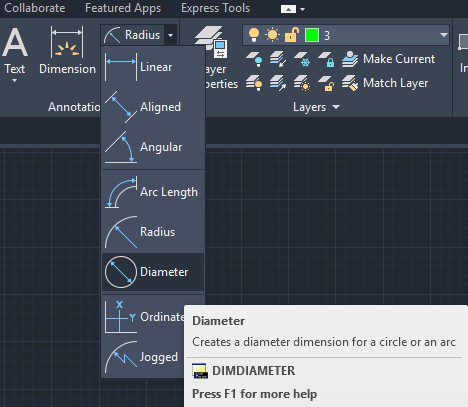This screenshot has width=468, height=407.
Task: Select the Linear dimension option
Action: 153,67
